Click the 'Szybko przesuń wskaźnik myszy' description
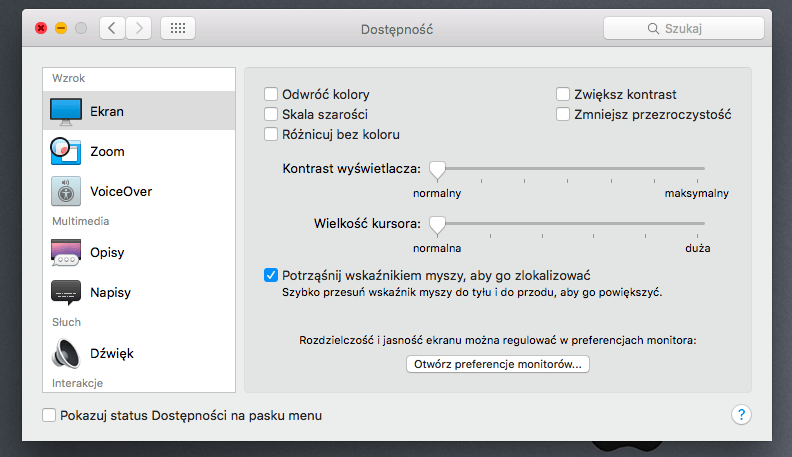 [472, 292]
